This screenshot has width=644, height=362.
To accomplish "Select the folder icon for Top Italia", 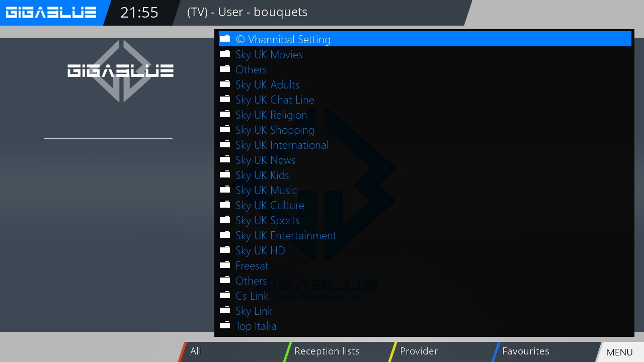I will click(x=225, y=325).
